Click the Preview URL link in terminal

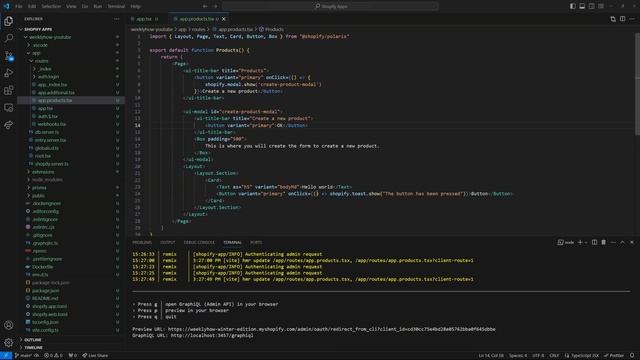tap(331, 329)
